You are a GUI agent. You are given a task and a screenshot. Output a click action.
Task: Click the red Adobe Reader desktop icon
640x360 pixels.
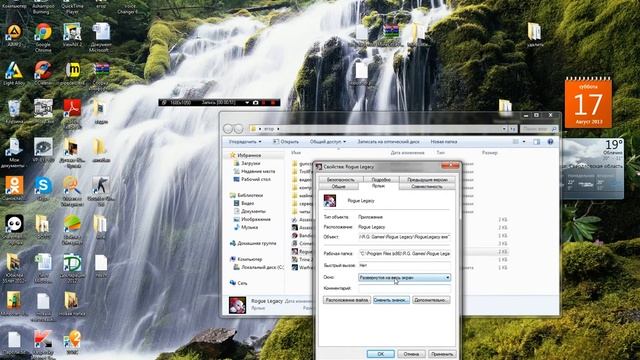(72, 111)
